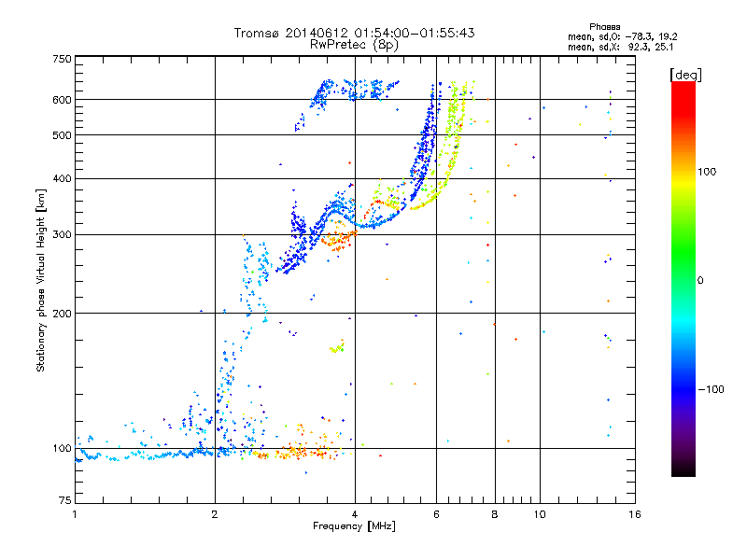The width and height of the screenshot is (747, 560).
Task: Select the 'mean, sd,O: -78.3, 19.2' line
Action: click(x=622, y=36)
